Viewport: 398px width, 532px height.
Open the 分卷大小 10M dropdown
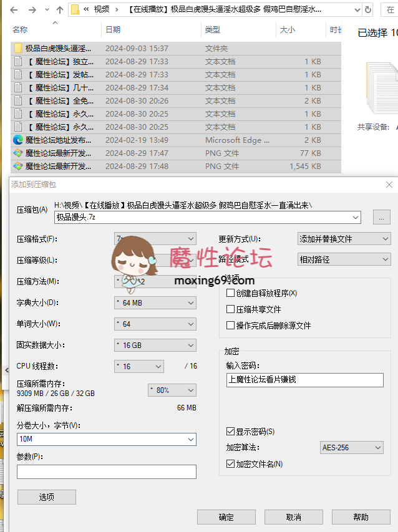click(191, 439)
